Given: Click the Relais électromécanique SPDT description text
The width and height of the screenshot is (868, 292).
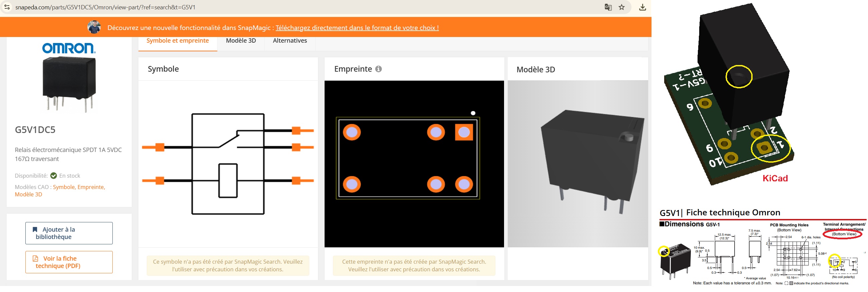Looking at the screenshot, I should point(68,154).
